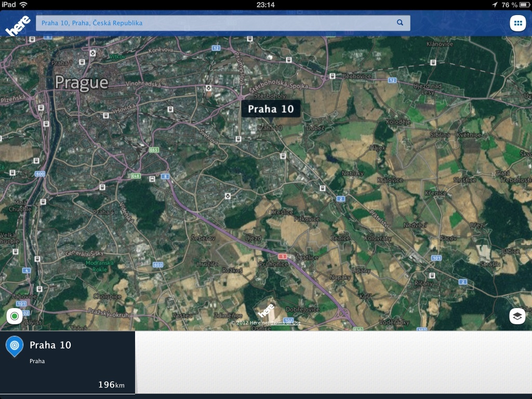
Task: Enable current location tracking
Action: click(14, 315)
